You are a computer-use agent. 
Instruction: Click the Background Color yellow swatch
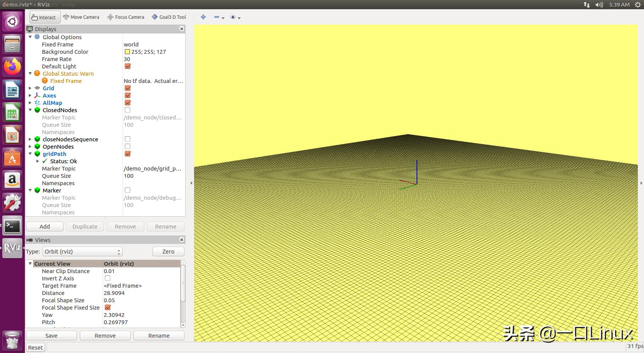(x=127, y=52)
